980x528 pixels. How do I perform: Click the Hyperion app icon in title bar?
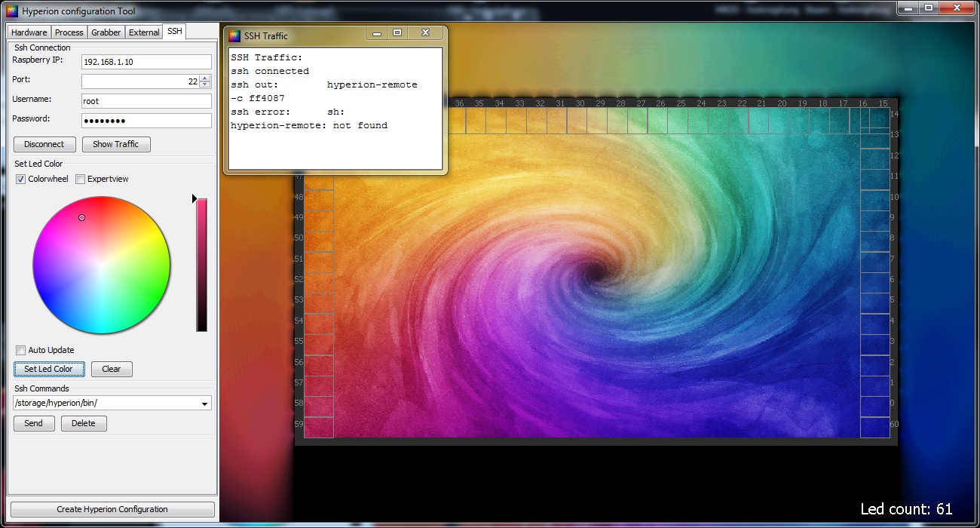coord(11,11)
